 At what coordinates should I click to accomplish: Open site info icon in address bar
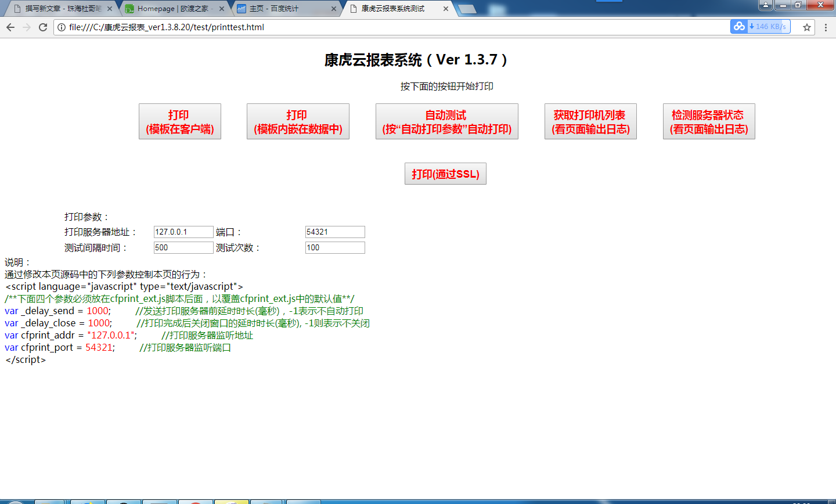62,27
